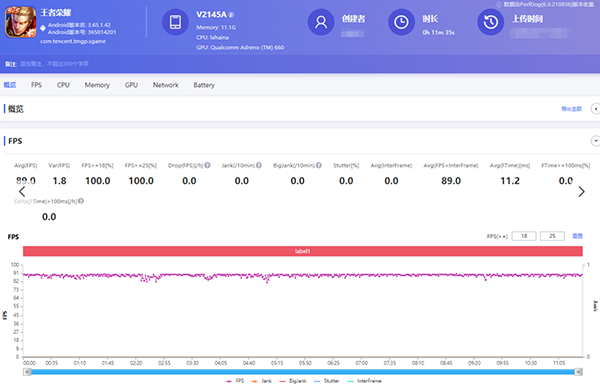Click the left handle of timeline range slider

pos(27,372)
